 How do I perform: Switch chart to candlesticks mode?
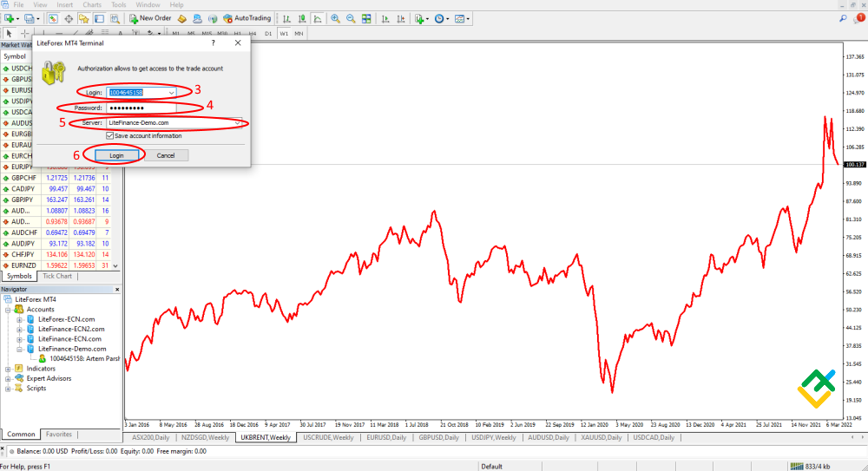click(302, 19)
